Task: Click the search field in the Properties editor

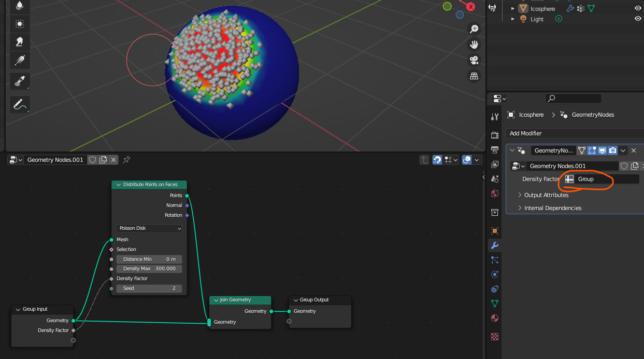Action: [x=573, y=98]
